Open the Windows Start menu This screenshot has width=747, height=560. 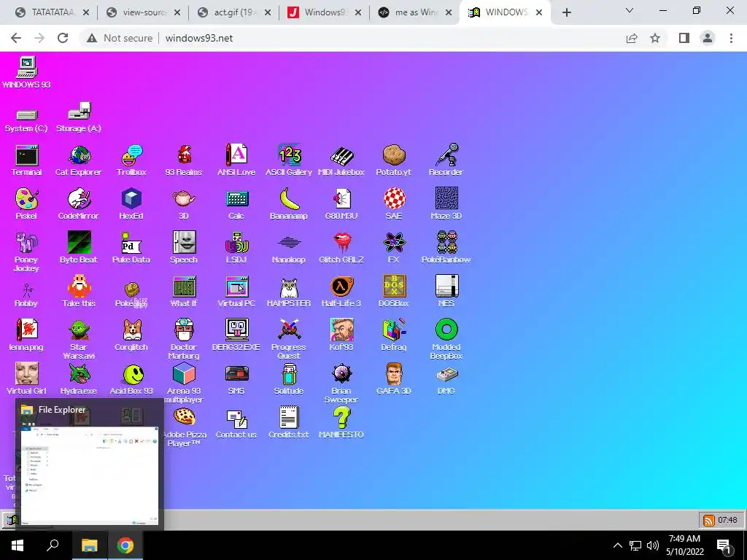(x=18, y=545)
